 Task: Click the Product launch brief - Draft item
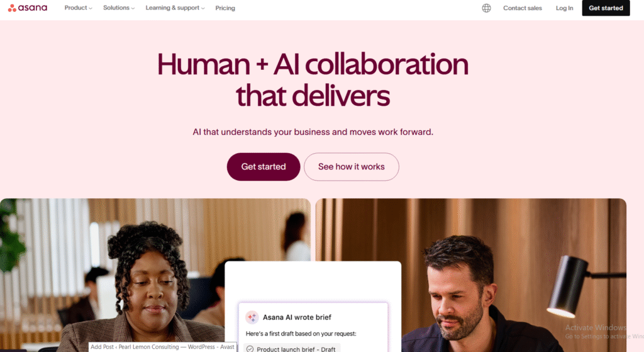(x=292, y=349)
